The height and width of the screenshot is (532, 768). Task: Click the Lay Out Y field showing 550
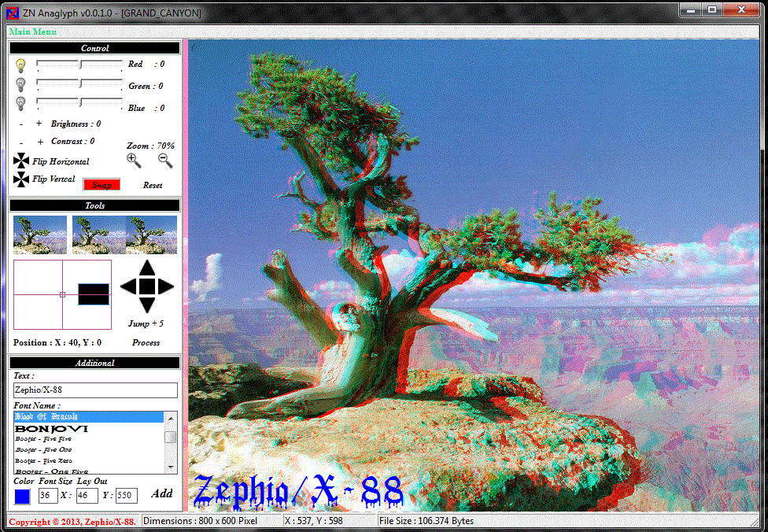pos(127,495)
